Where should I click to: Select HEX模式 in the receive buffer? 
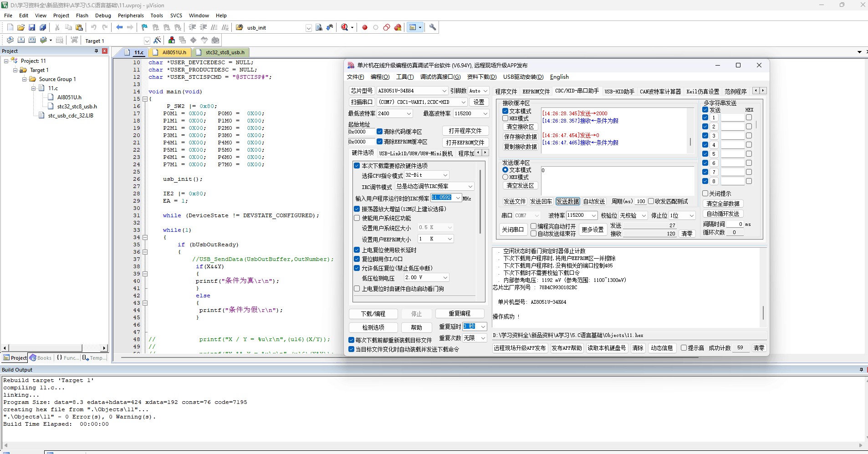coord(505,118)
